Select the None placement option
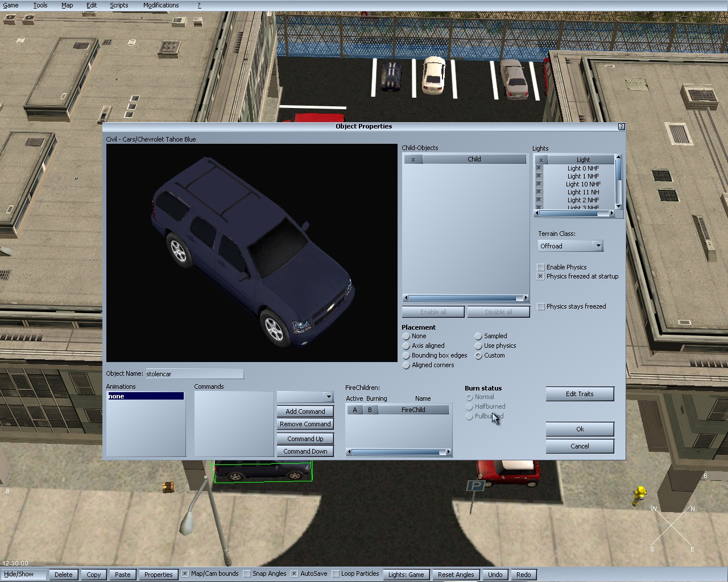Screen dimensions: 728x582 pyautogui.click(x=406, y=336)
